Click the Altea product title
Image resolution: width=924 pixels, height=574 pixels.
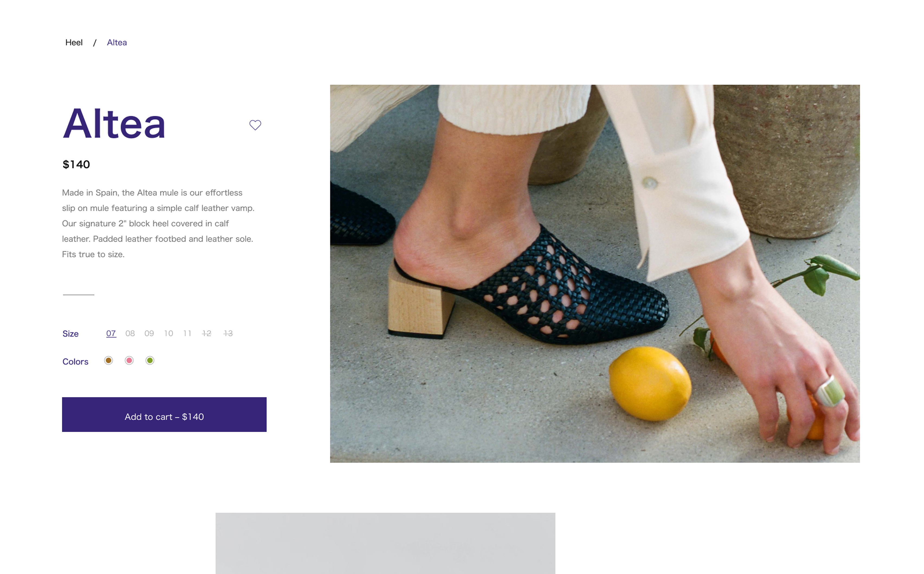[x=114, y=123]
